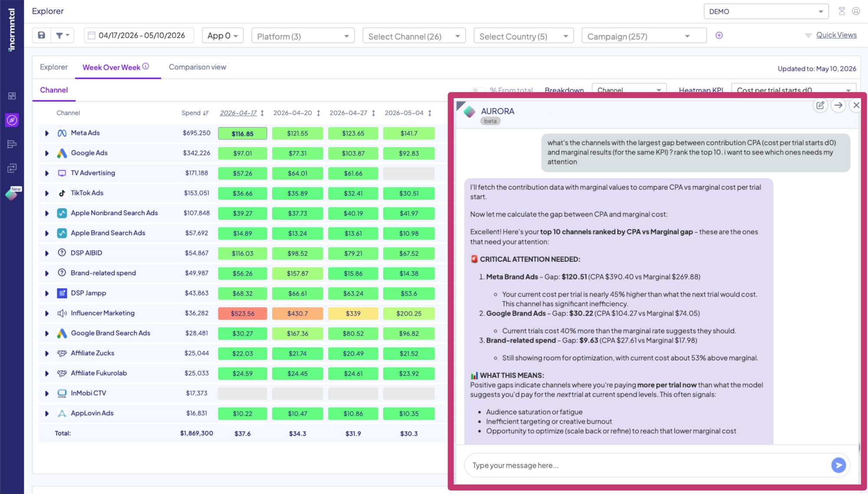Screen dimensions: 868x494
Task: Click the calendar icon in date range
Action: point(92,36)
